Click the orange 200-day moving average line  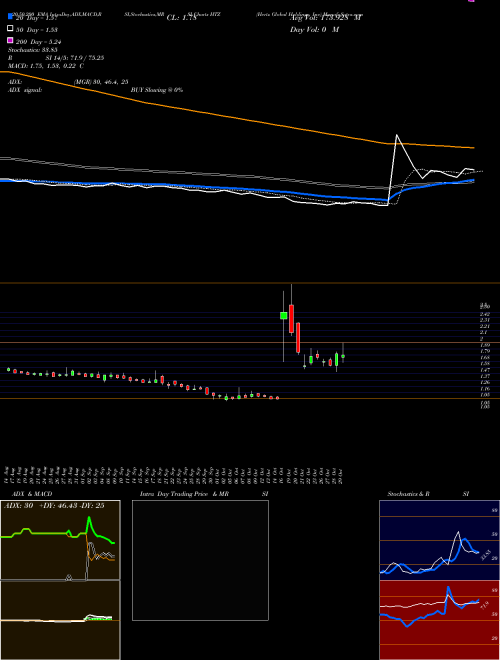(x=236, y=118)
